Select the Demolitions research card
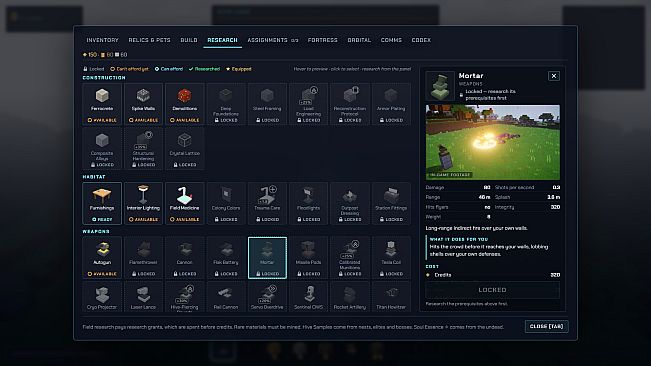The image size is (651, 366). (x=184, y=104)
